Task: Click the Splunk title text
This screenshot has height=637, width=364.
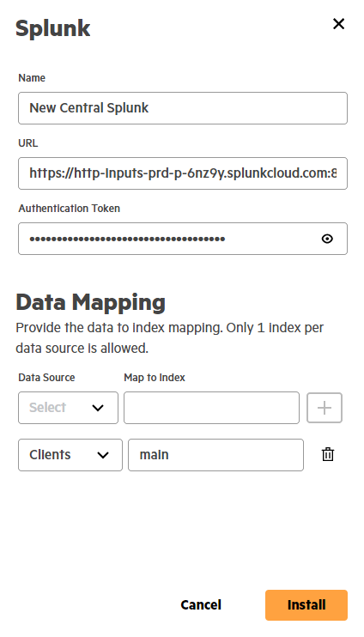Action: pyautogui.click(x=53, y=28)
